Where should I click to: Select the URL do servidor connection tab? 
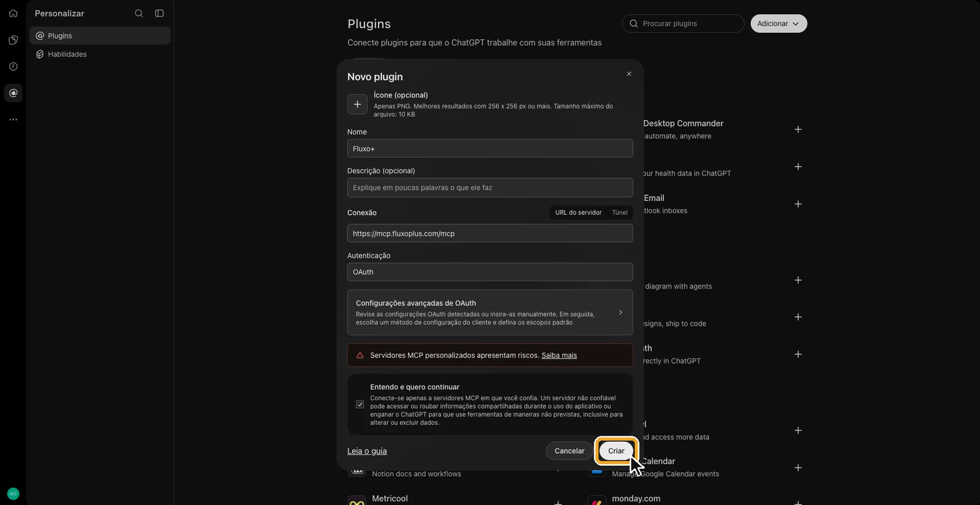[x=578, y=213]
